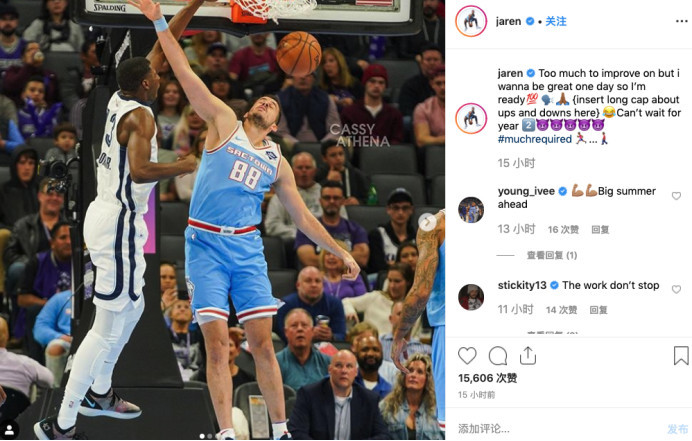Open the three-dot more options menu
This screenshot has width=692, height=441.
pos(681,21)
